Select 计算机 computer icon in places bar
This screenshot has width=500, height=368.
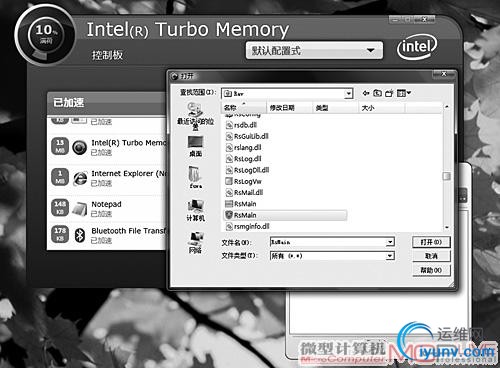(195, 206)
